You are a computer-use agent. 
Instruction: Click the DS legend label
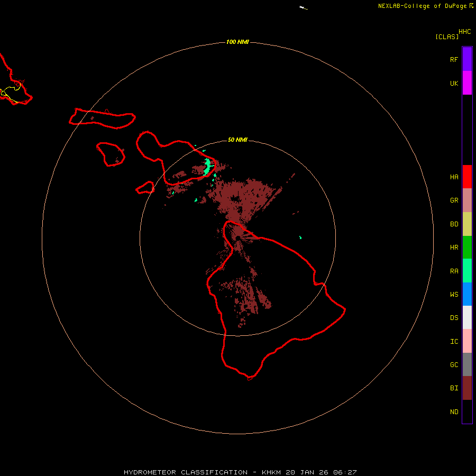[454, 317]
